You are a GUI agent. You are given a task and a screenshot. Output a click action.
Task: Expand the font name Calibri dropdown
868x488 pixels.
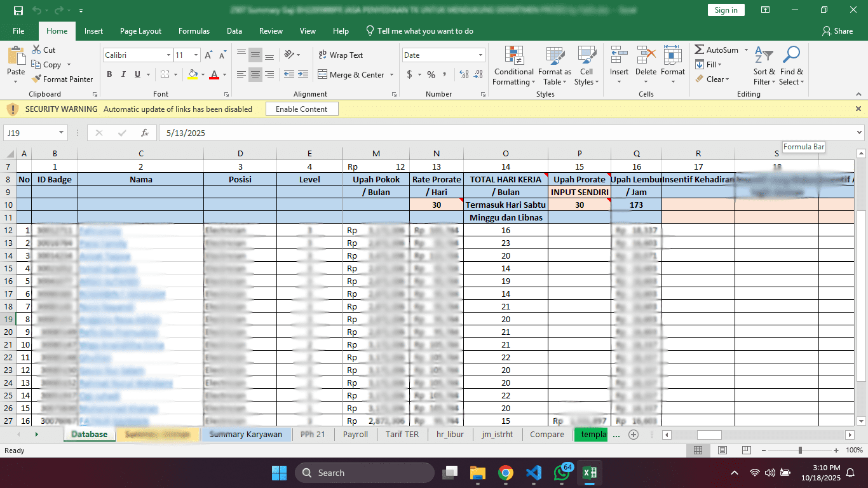pos(168,55)
